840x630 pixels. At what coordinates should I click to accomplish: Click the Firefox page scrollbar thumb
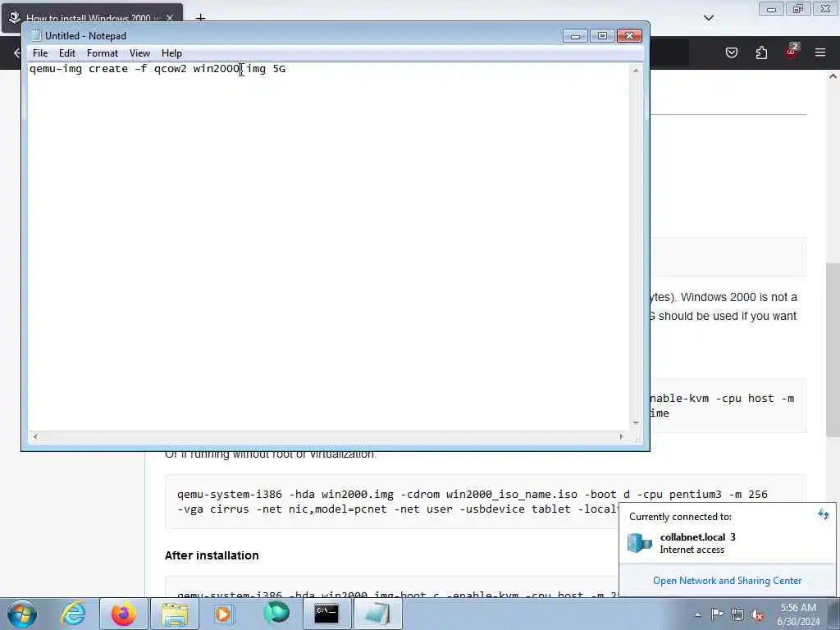833,349
